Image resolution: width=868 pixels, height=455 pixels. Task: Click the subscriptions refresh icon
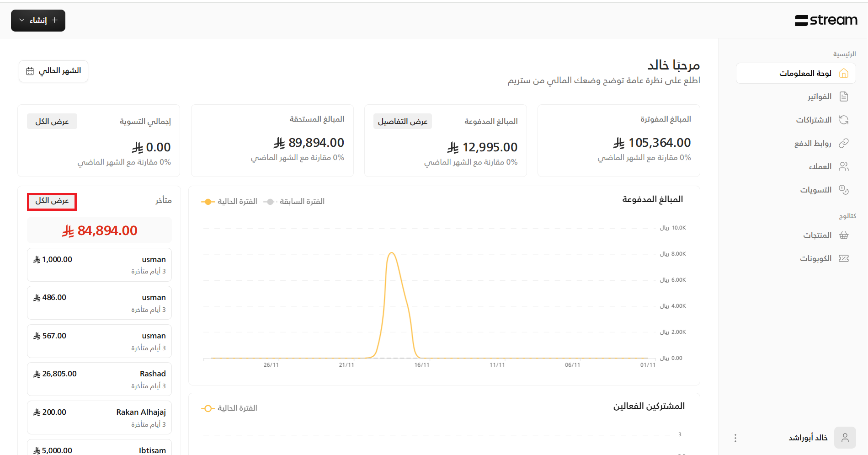click(x=843, y=120)
